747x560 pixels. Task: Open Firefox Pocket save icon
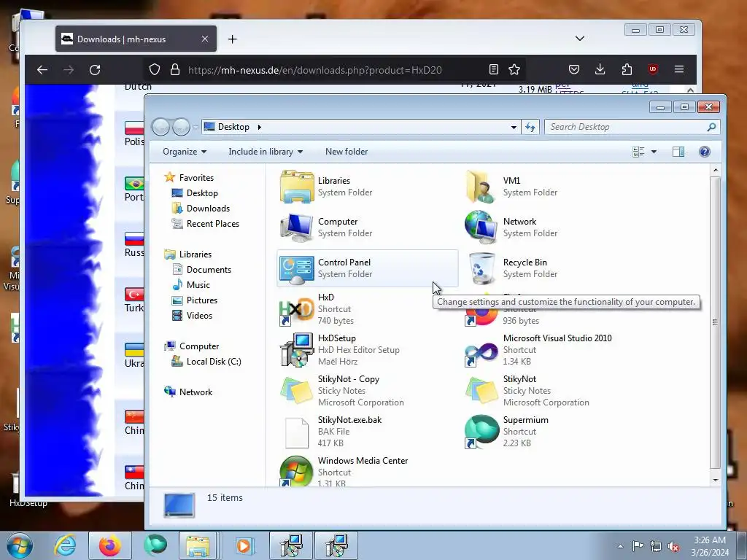[574, 69]
